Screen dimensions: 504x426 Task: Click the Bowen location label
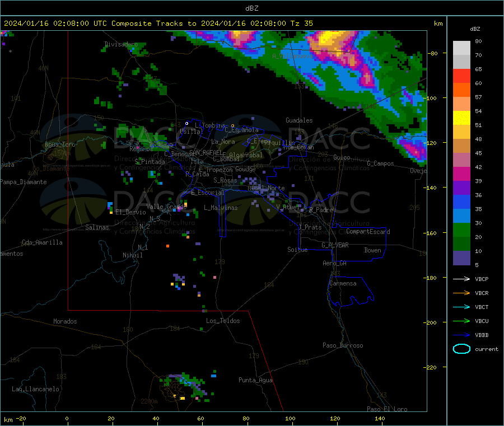pos(373,250)
